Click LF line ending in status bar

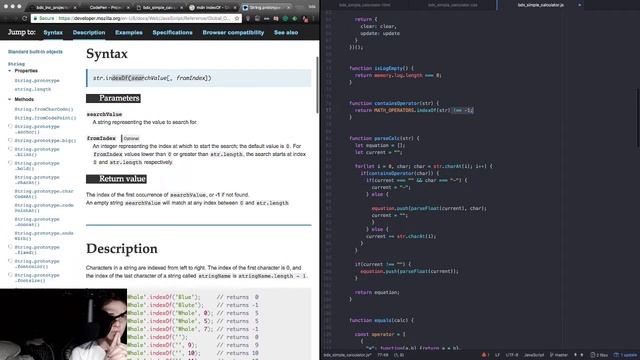coord(497,355)
